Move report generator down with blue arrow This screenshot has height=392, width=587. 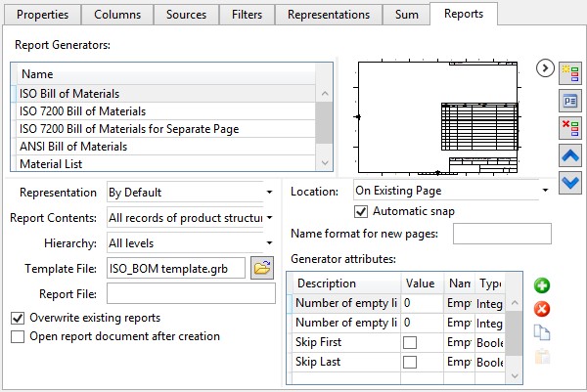pyautogui.click(x=570, y=183)
